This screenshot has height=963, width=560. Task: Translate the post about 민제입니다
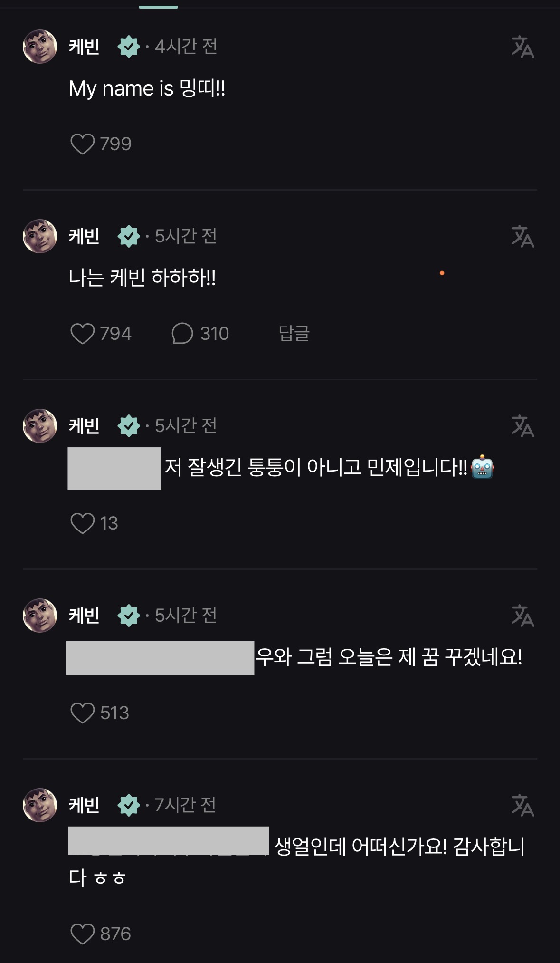tap(522, 426)
